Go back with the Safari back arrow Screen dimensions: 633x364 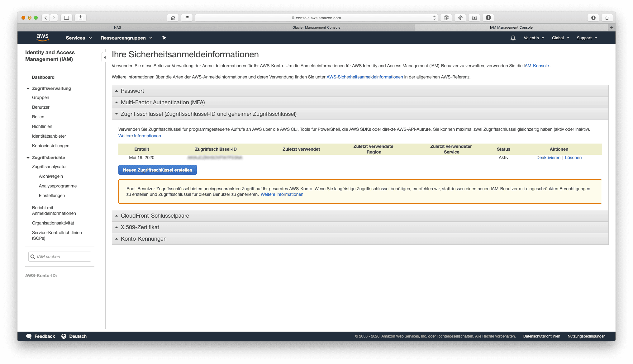coord(46,18)
